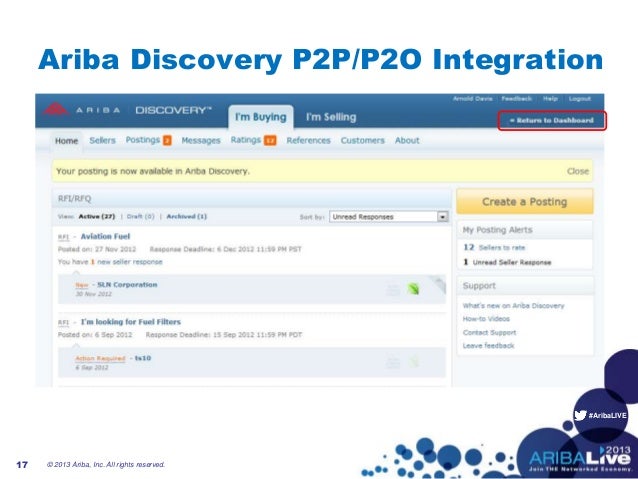The width and height of the screenshot is (638, 479).
Task: Click the document icon in ts10 row
Action: (393, 362)
